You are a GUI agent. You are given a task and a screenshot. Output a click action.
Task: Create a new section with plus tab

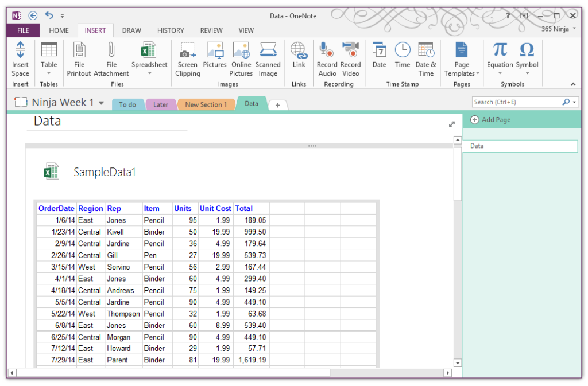pyautogui.click(x=278, y=105)
